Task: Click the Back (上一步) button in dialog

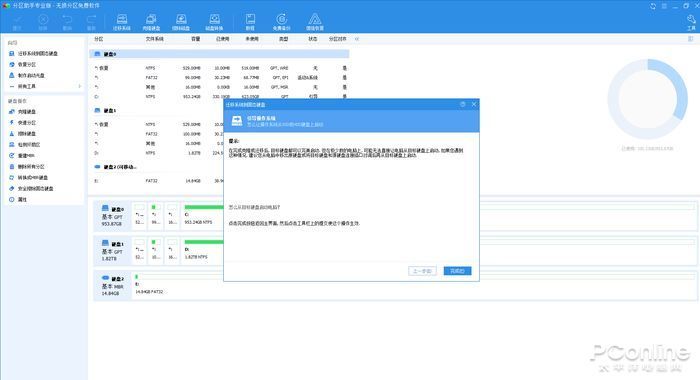Action: [422, 271]
